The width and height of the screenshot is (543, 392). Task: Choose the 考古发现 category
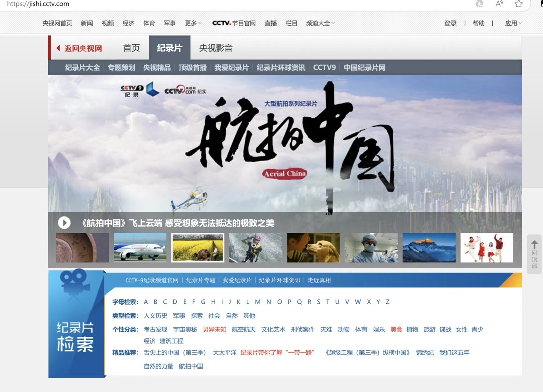(x=155, y=329)
